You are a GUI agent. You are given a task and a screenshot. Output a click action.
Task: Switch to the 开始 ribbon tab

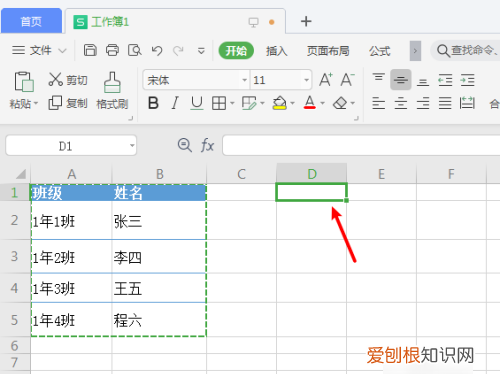[x=236, y=51]
